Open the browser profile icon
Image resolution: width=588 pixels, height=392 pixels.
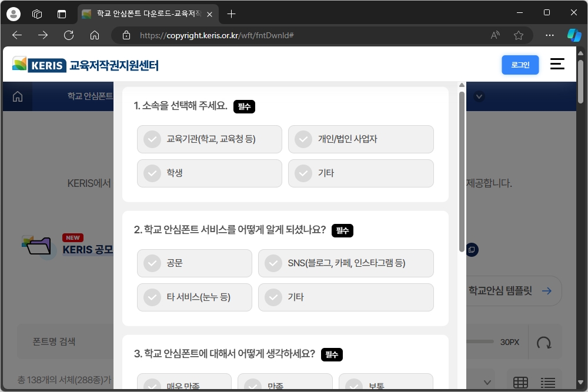click(x=14, y=14)
